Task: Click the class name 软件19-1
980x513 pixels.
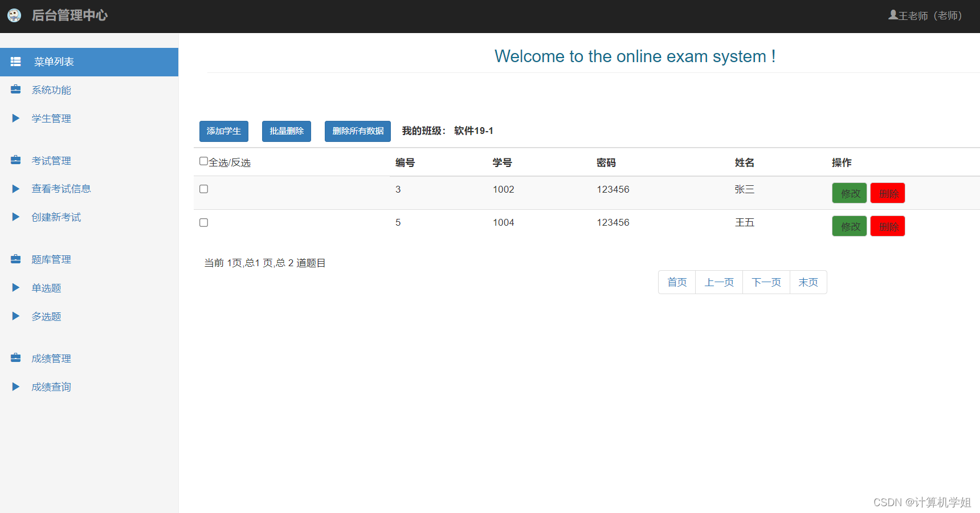Action: [x=473, y=131]
